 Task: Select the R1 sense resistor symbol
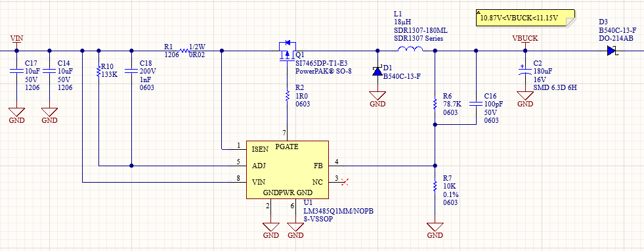click(184, 51)
